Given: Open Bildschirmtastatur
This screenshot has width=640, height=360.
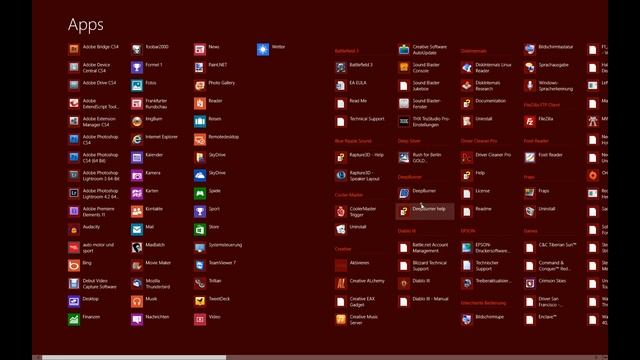Looking at the screenshot, I should (x=549, y=49).
